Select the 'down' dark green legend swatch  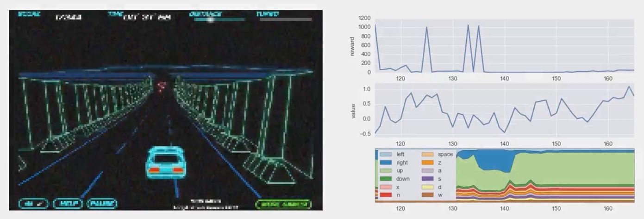pos(385,179)
